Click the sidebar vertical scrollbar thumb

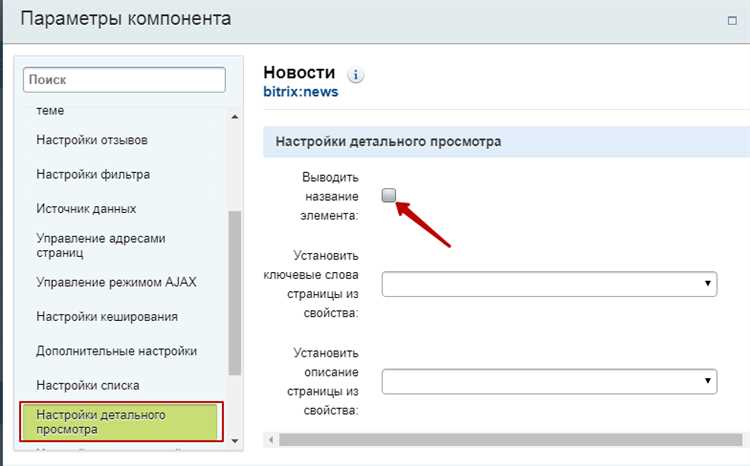click(235, 293)
